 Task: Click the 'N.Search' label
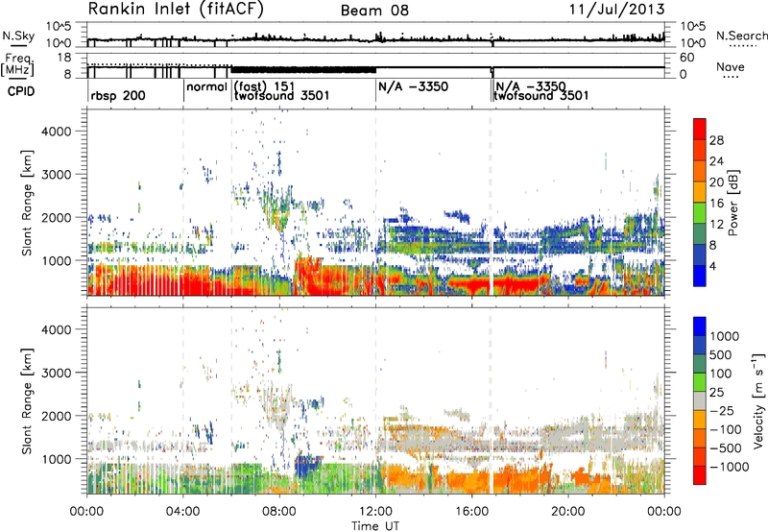coord(742,36)
